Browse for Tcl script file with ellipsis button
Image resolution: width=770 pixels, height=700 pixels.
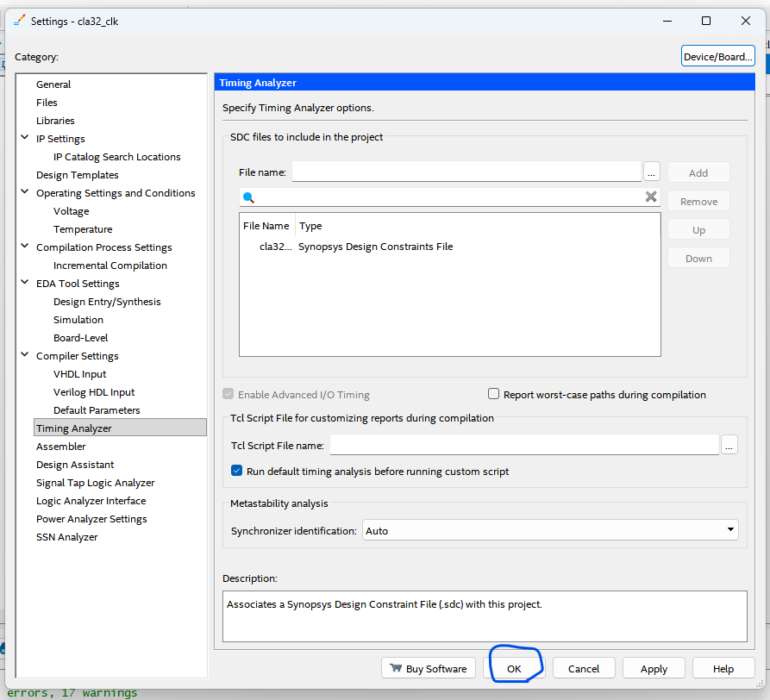pyautogui.click(x=729, y=445)
